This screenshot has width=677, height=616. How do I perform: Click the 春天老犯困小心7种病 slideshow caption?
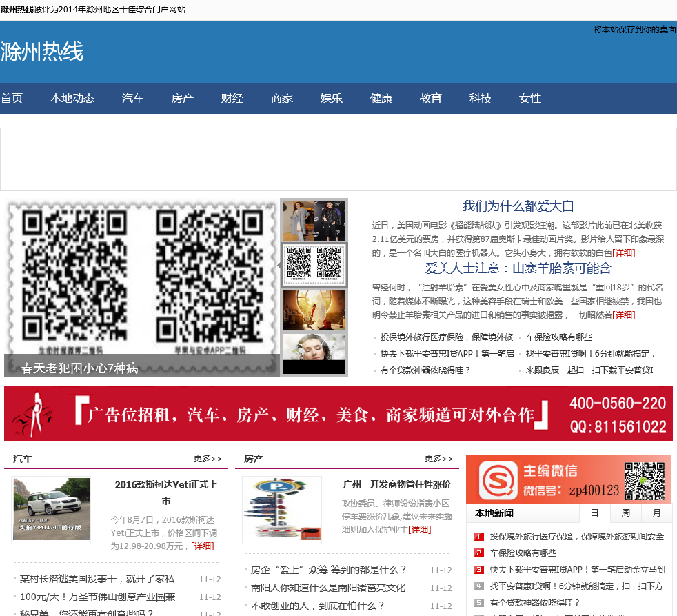tap(80, 368)
